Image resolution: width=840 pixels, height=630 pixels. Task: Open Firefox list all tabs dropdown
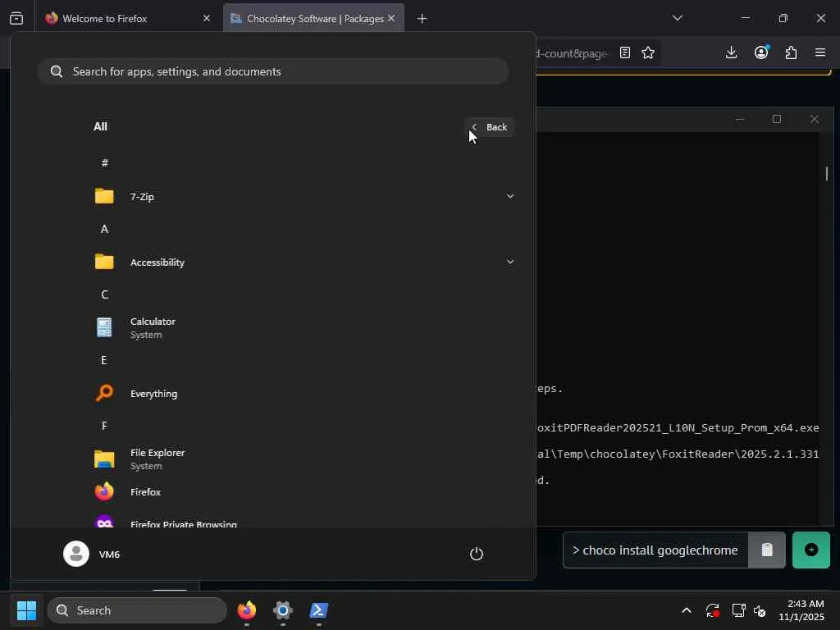click(x=677, y=18)
